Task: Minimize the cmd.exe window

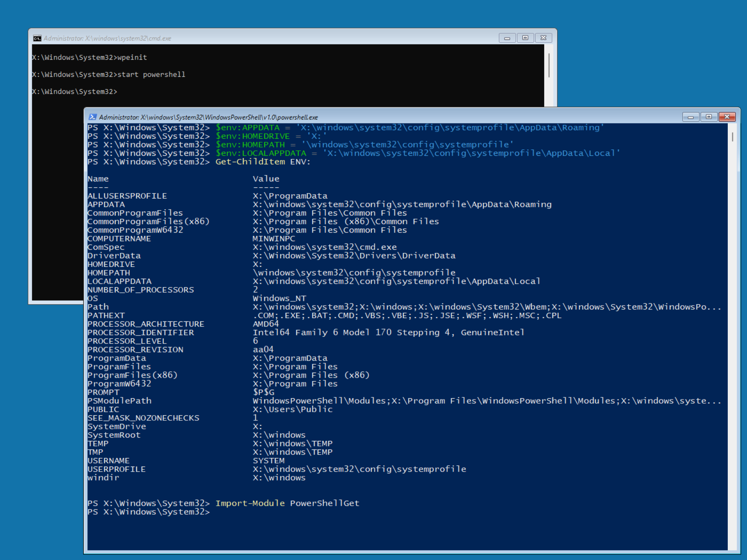Action: pos(507,38)
